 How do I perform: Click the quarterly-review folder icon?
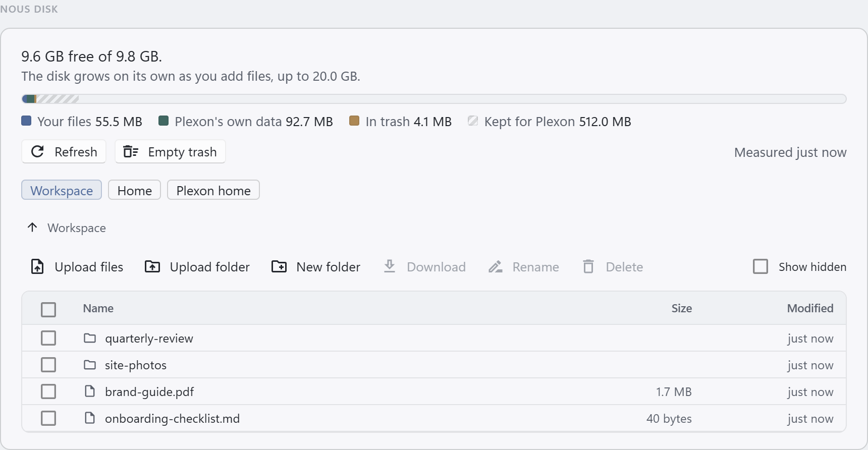[x=90, y=338]
